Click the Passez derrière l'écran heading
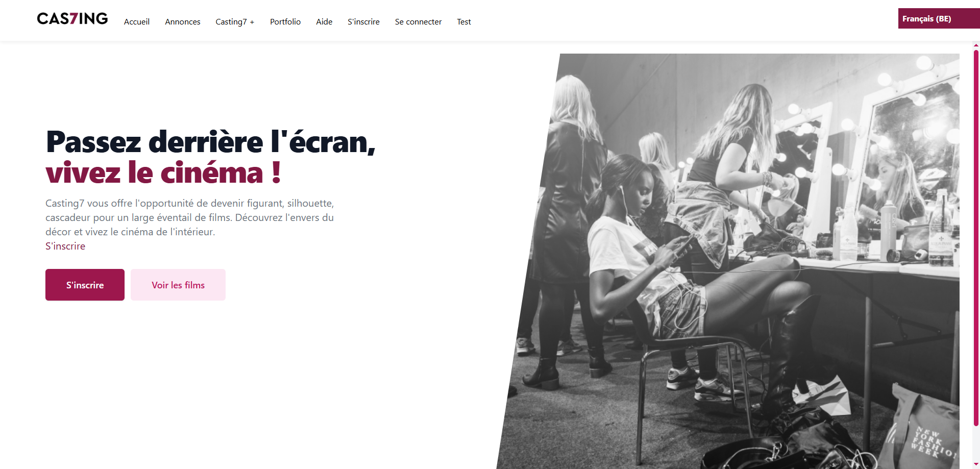Screen dimensions: 980x469 [211, 141]
